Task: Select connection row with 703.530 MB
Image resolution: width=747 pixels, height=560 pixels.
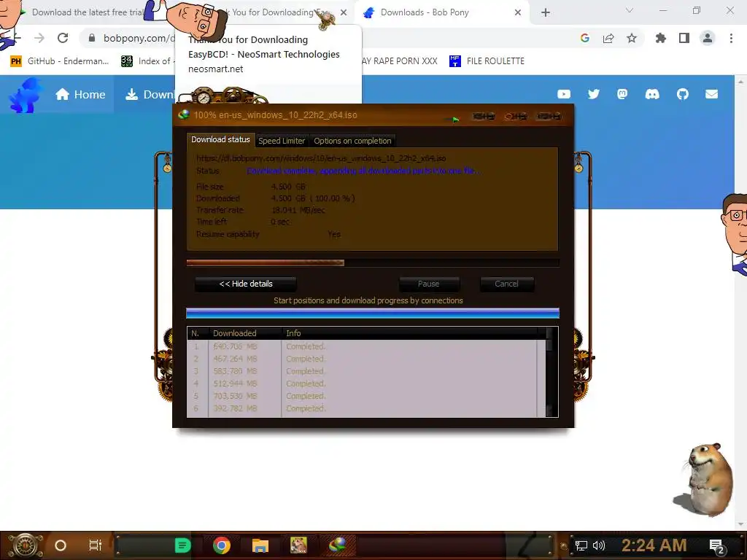Action: click(x=366, y=396)
